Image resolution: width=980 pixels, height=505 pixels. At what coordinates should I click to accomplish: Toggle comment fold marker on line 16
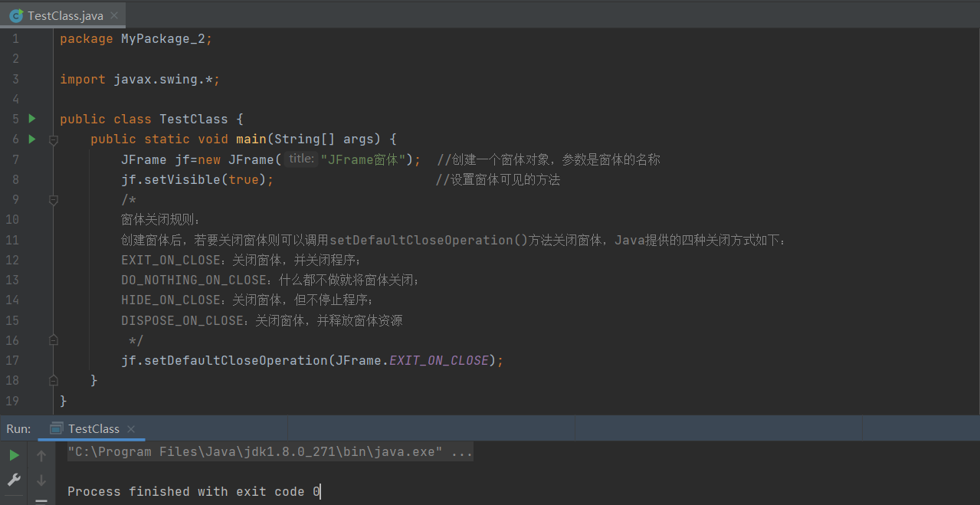point(53,339)
